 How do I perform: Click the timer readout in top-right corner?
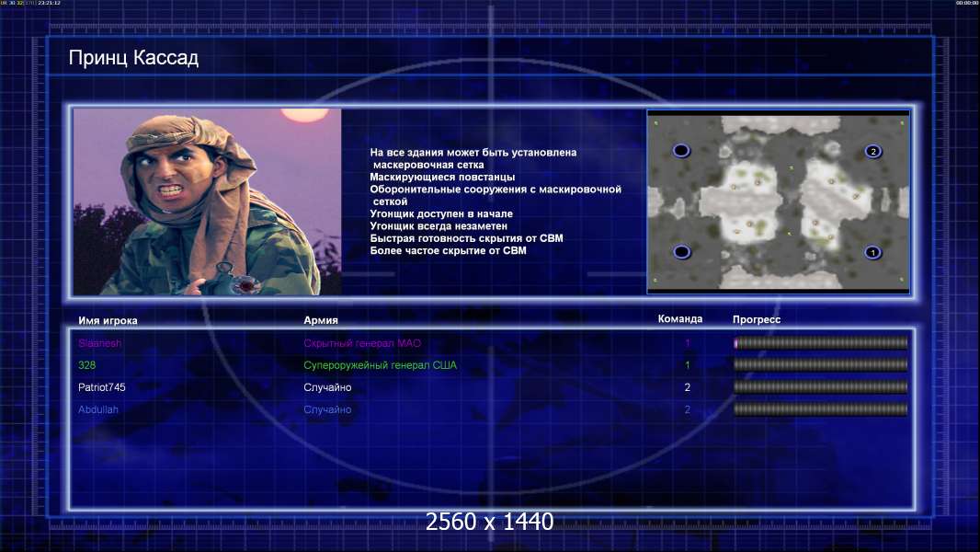coord(967,3)
